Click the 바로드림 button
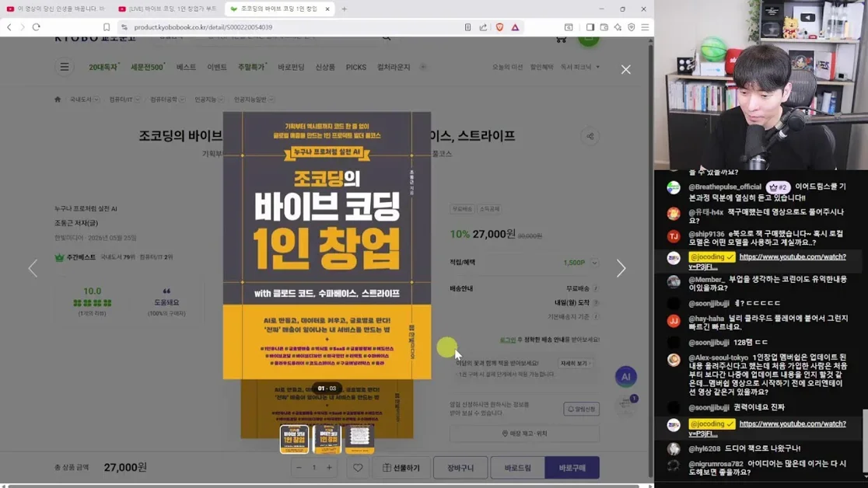The width and height of the screenshot is (868, 488). point(517,468)
